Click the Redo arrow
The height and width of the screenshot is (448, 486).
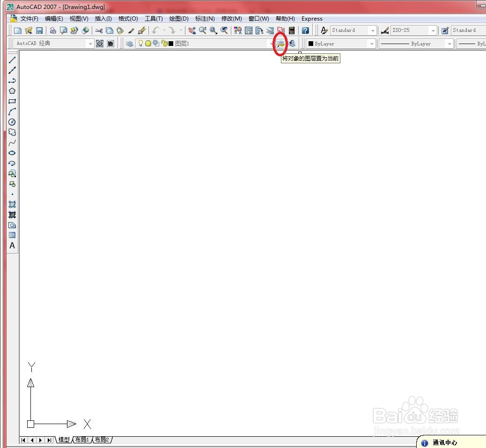tap(172, 30)
